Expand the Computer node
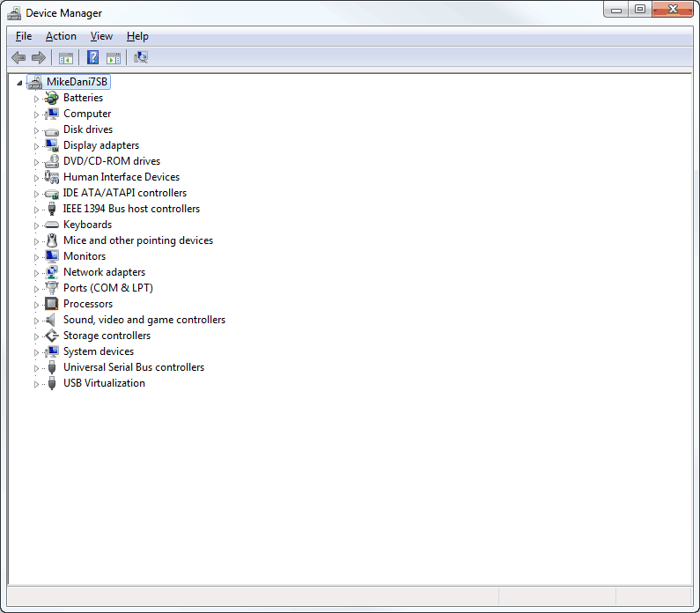This screenshot has width=700, height=613. pos(37,114)
